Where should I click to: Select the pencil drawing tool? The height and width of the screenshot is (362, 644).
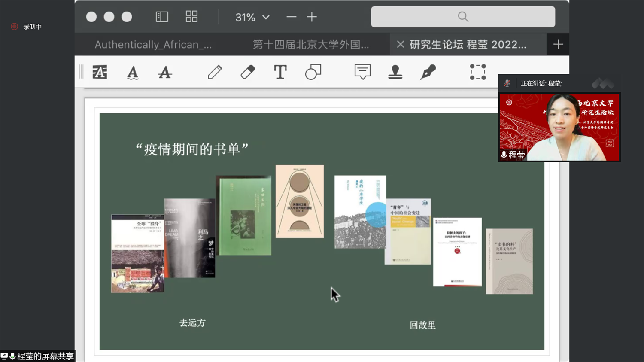click(x=215, y=72)
